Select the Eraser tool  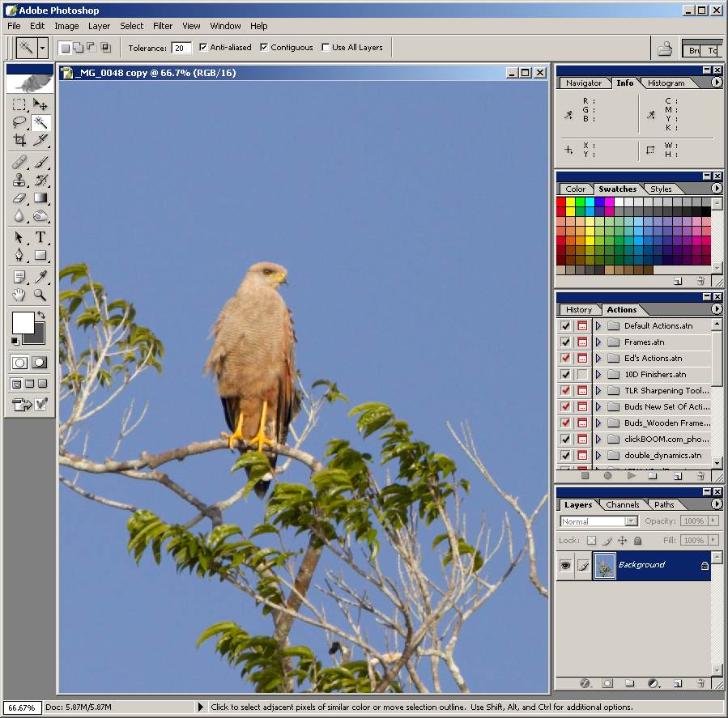[19, 198]
